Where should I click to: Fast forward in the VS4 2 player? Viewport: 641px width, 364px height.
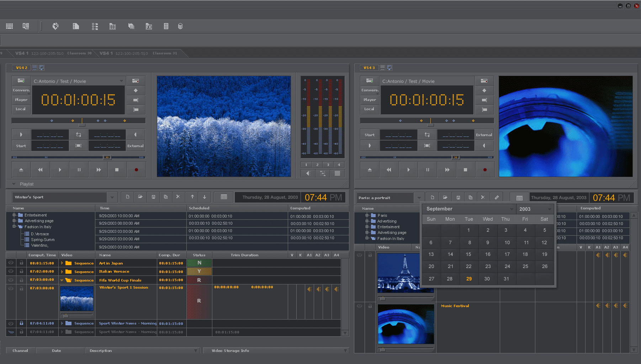99,170
